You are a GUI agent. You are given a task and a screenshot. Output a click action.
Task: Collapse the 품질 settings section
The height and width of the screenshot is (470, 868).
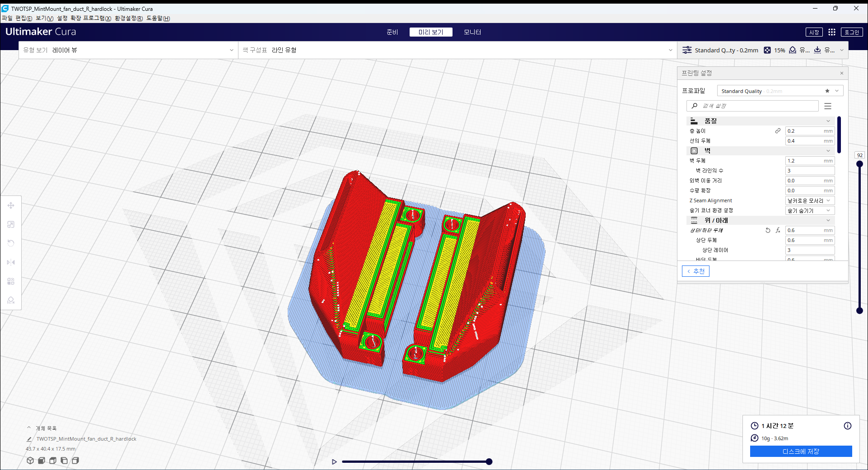click(828, 121)
